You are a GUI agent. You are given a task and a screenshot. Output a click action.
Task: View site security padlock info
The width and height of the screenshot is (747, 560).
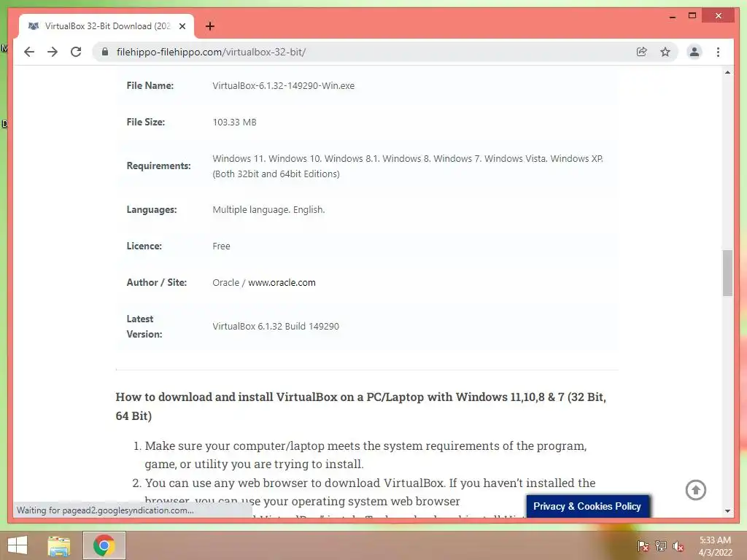point(105,52)
